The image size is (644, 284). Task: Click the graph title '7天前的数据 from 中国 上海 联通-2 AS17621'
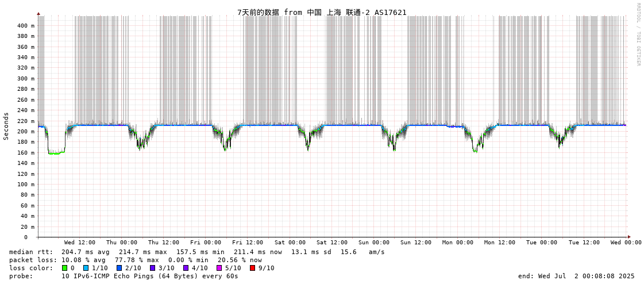pyautogui.click(x=322, y=12)
